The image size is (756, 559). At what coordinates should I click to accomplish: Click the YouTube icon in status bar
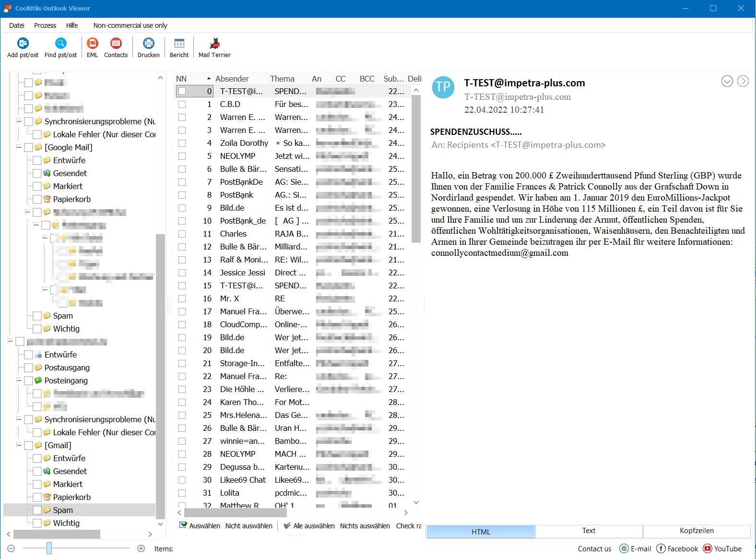click(708, 548)
